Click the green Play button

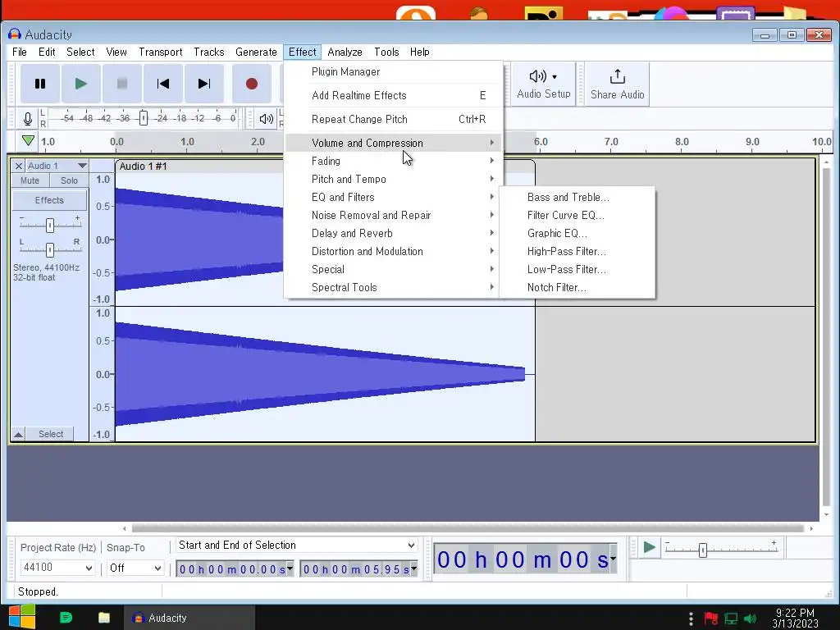pos(81,84)
